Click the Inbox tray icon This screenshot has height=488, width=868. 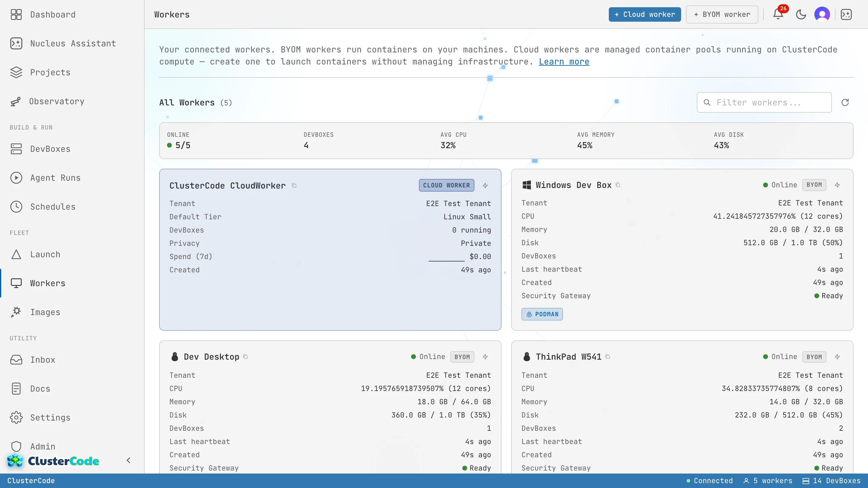[16, 360]
